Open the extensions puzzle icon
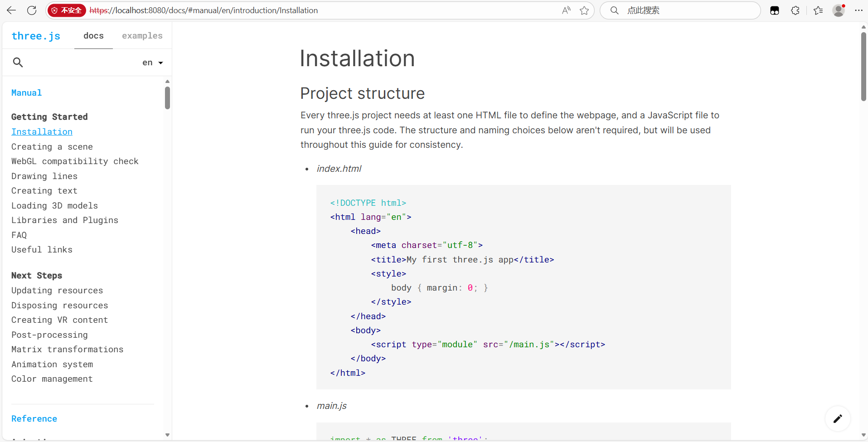868x442 pixels. [795, 10]
